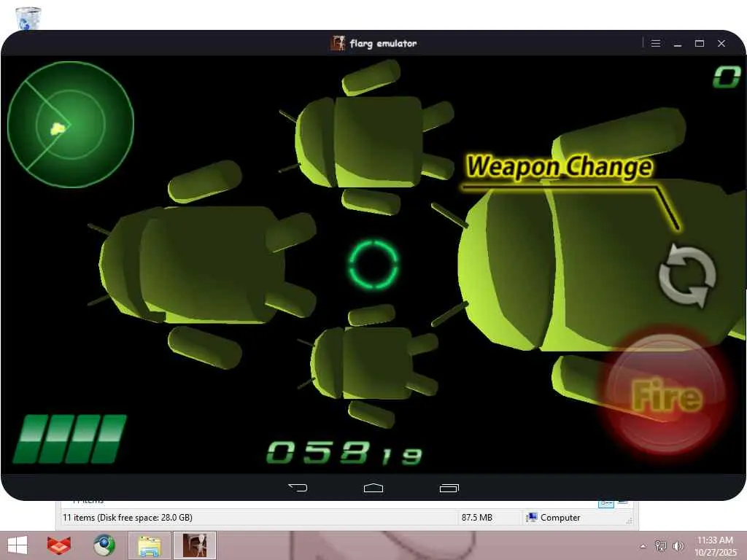The width and height of the screenshot is (747, 560).
Task: Click the 05819 timer readout
Action: tap(344, 453)
